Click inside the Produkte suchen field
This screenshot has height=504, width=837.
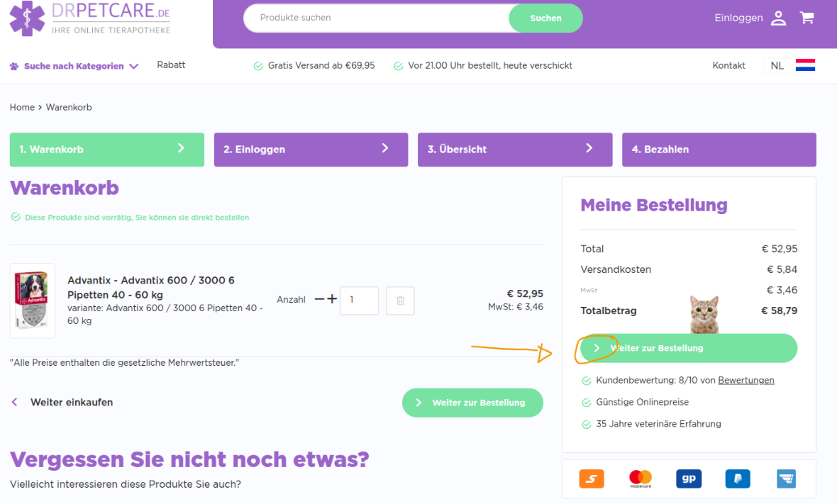coord(377,18)
